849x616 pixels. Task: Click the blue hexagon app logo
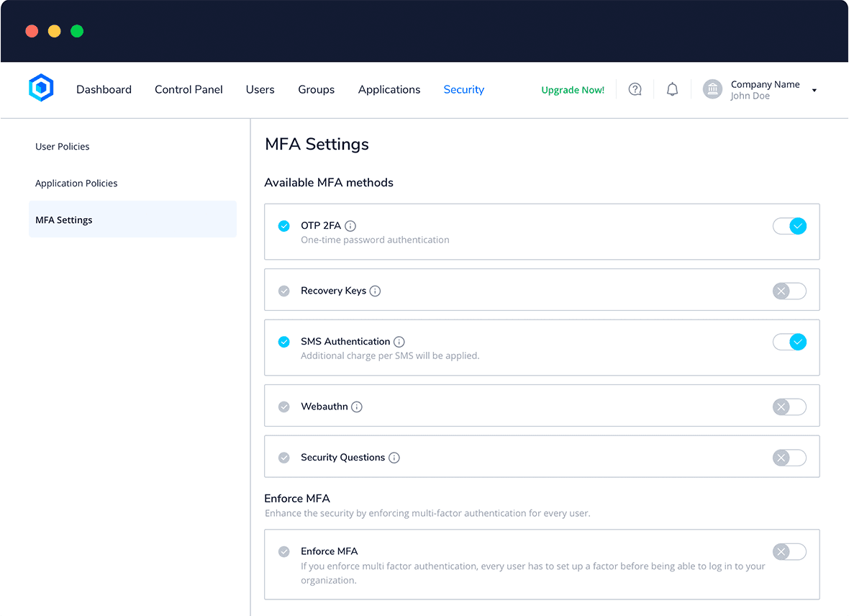pyautogui.click(x=41, y=89)
